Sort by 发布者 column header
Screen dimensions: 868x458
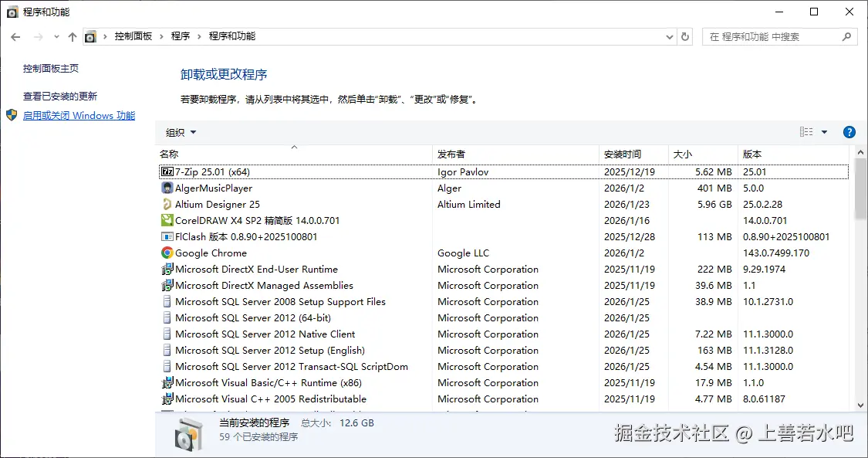click(515, 154)
